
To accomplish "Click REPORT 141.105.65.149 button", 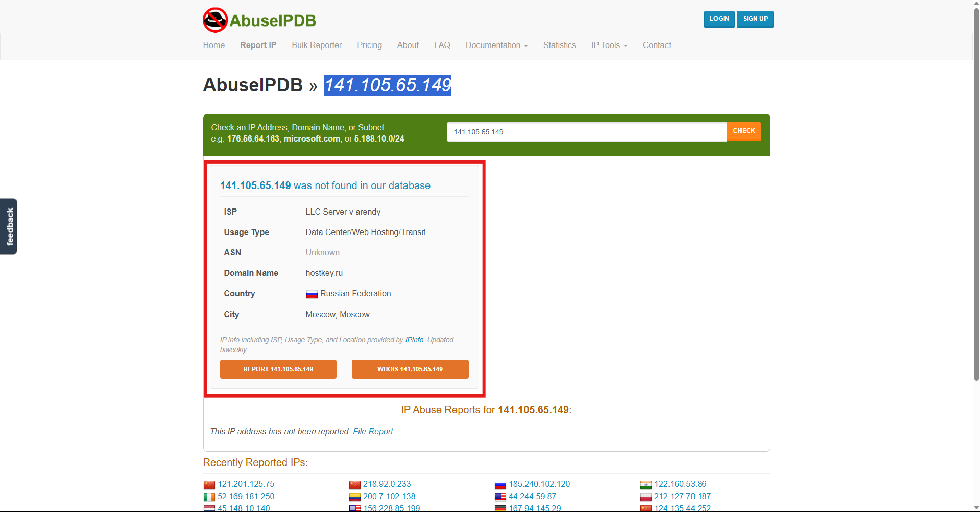I will [x=278, y=369].
